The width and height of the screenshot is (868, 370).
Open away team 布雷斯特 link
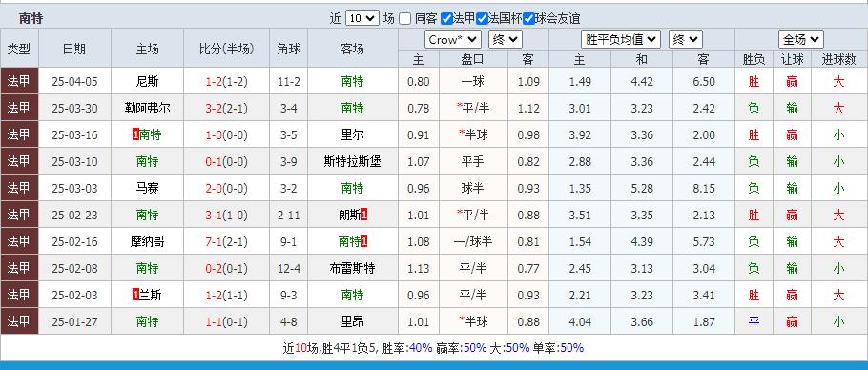353,268
